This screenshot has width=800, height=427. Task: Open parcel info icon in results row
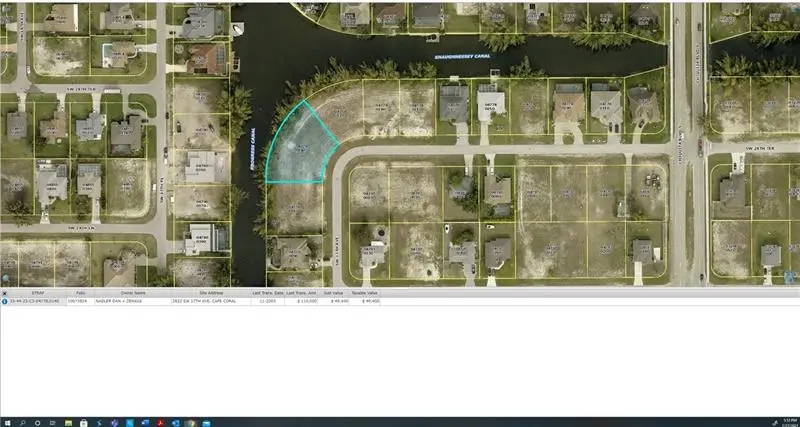click(5, 301)
